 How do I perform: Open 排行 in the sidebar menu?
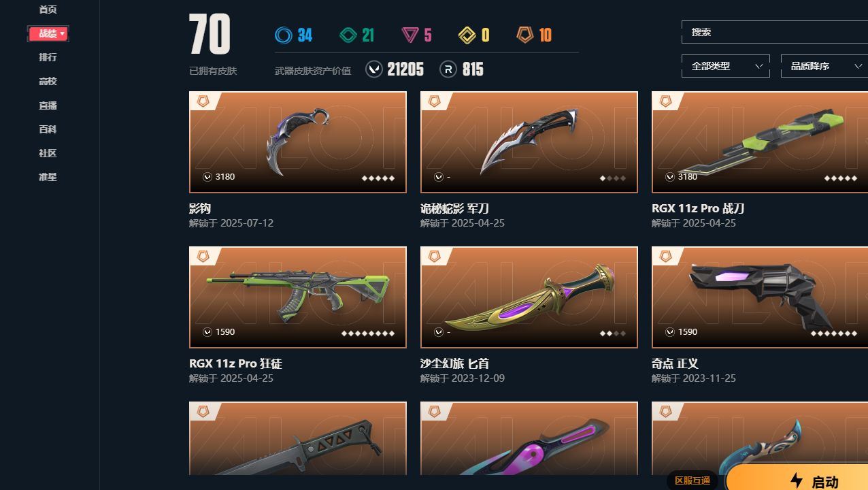click(x=48, y=57)
